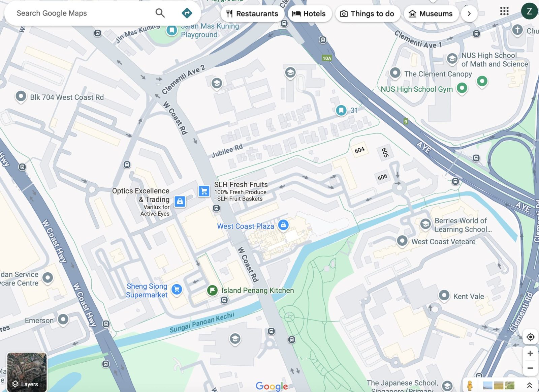This screenshot has height=392, width=539.
Task: Select the SLH Fresh Fruits cart pin
Action: click(204, 191)
